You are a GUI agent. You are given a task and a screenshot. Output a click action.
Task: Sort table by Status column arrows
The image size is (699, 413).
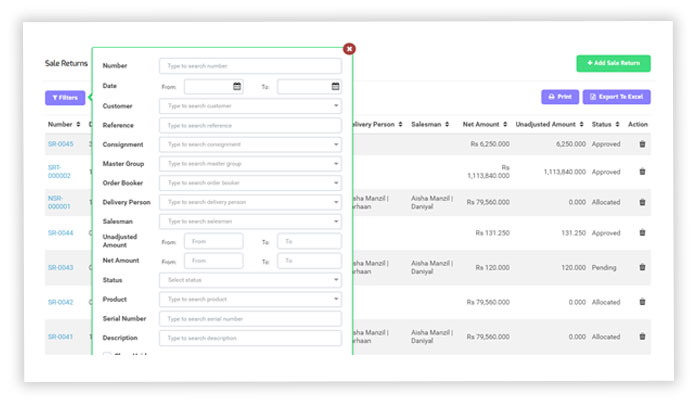tap(616, 125)
